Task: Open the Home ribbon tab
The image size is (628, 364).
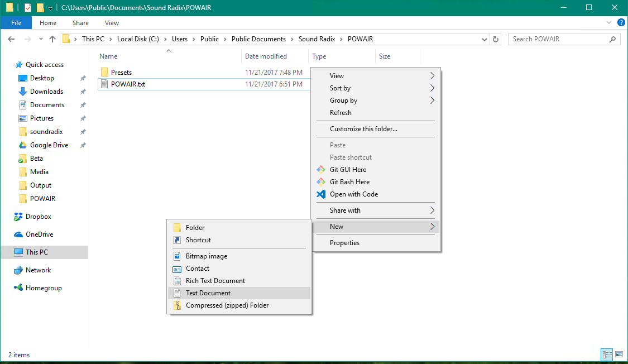Action: (x=48, y=23)
